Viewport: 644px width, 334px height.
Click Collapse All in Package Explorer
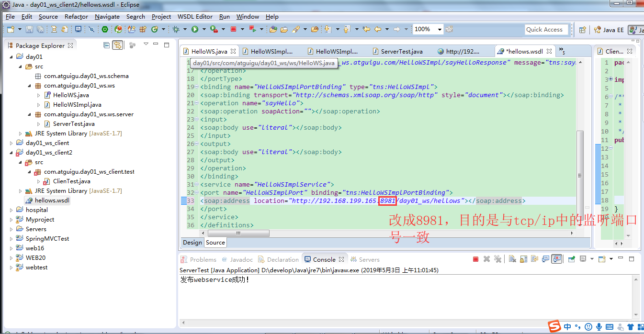(x=106, y=45)
